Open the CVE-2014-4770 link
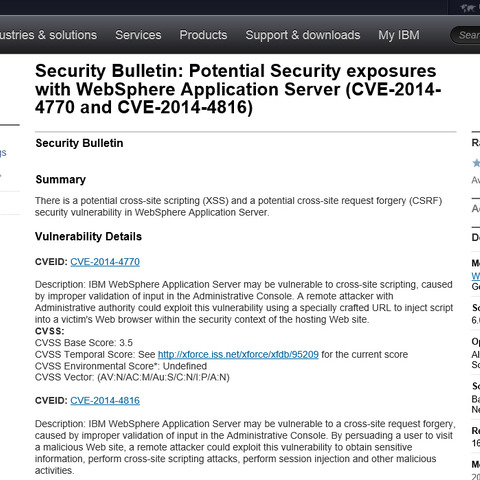 point(105,262)
